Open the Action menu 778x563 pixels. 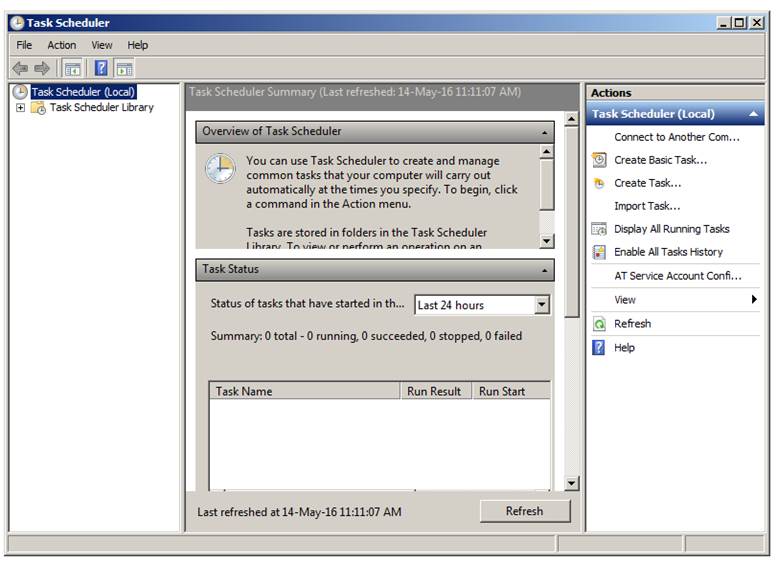tap(62, 45)
